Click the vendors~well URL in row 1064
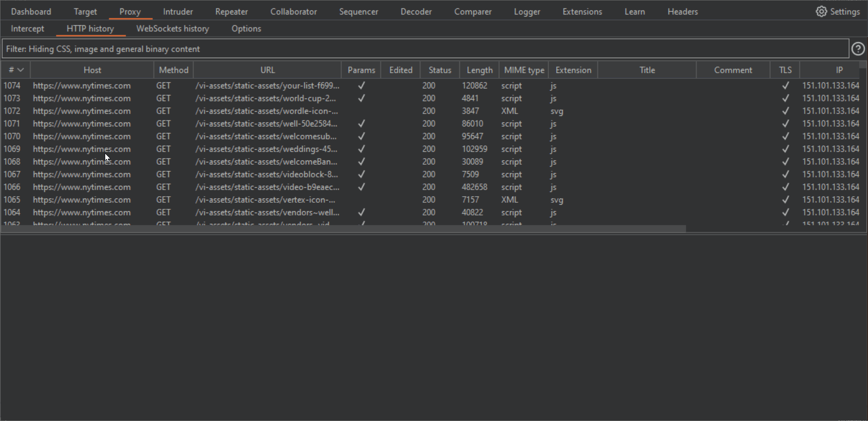The height and width of the screenshot is (421, 868). [x=267, y=212]
